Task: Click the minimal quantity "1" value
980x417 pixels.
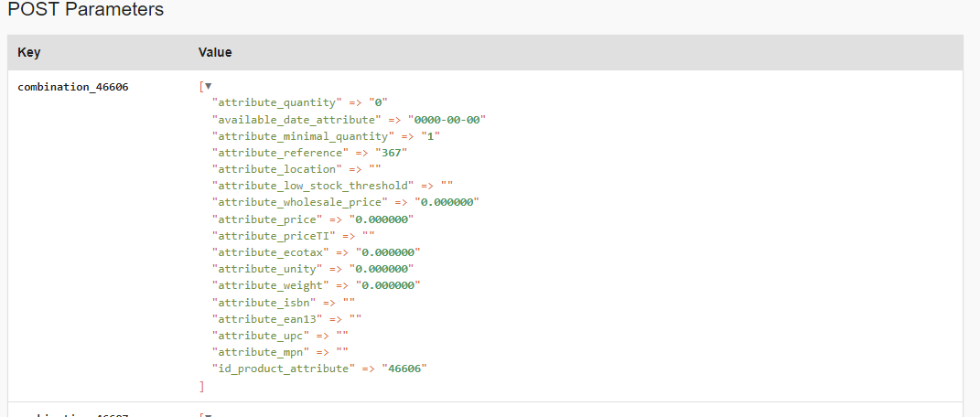Action: click(x=431, y=136)
